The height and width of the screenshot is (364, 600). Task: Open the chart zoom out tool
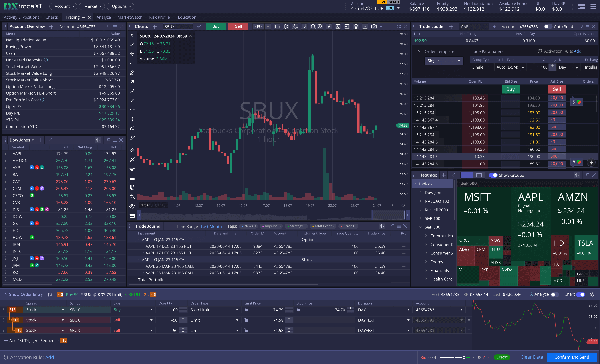[x=313, y=27]
